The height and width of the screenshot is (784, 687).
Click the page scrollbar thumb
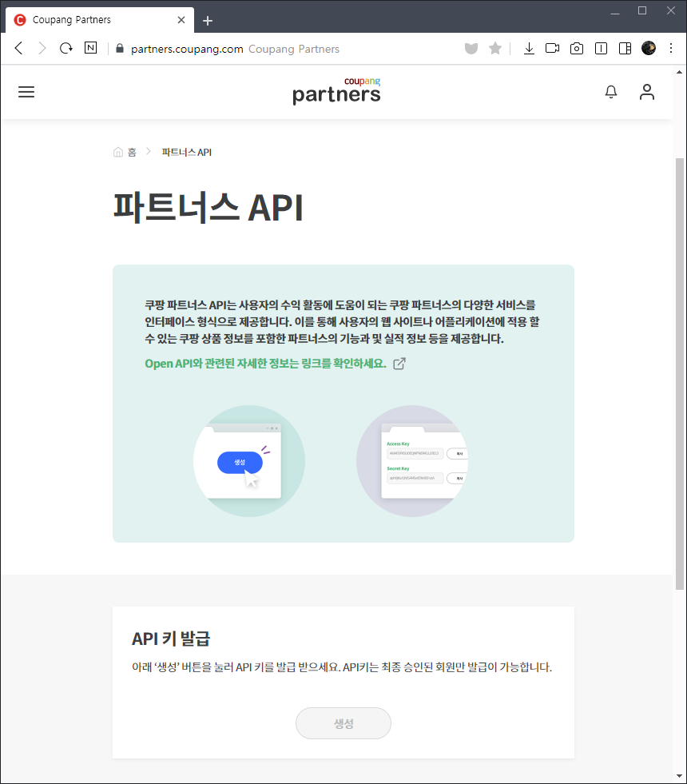click(x=680, y=373)
